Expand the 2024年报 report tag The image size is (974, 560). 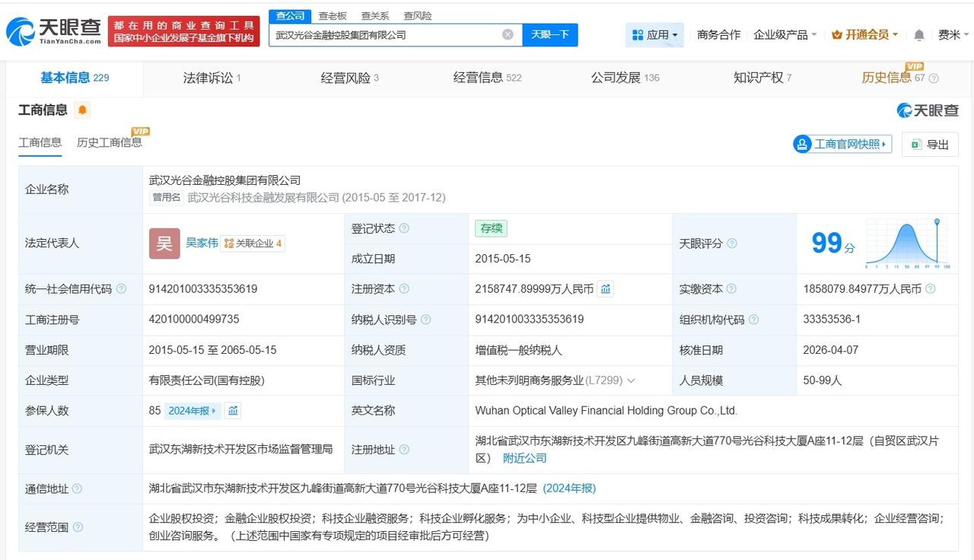pos(193,411)
